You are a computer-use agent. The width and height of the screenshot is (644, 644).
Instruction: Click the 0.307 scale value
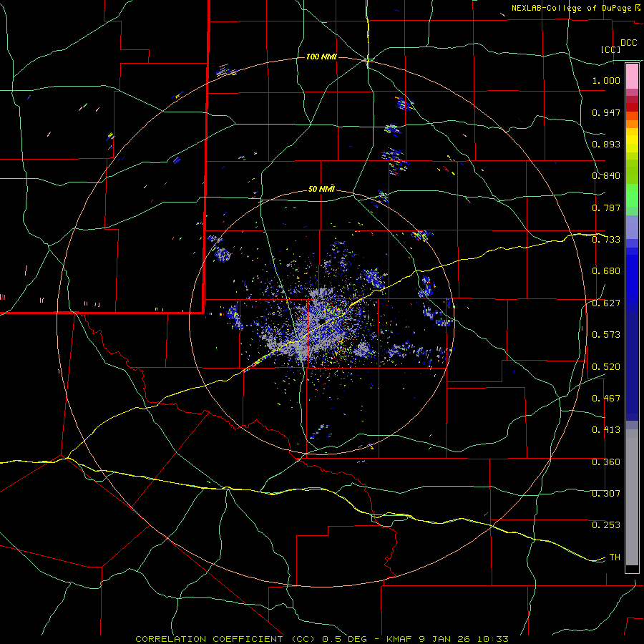tap(606, 494)
